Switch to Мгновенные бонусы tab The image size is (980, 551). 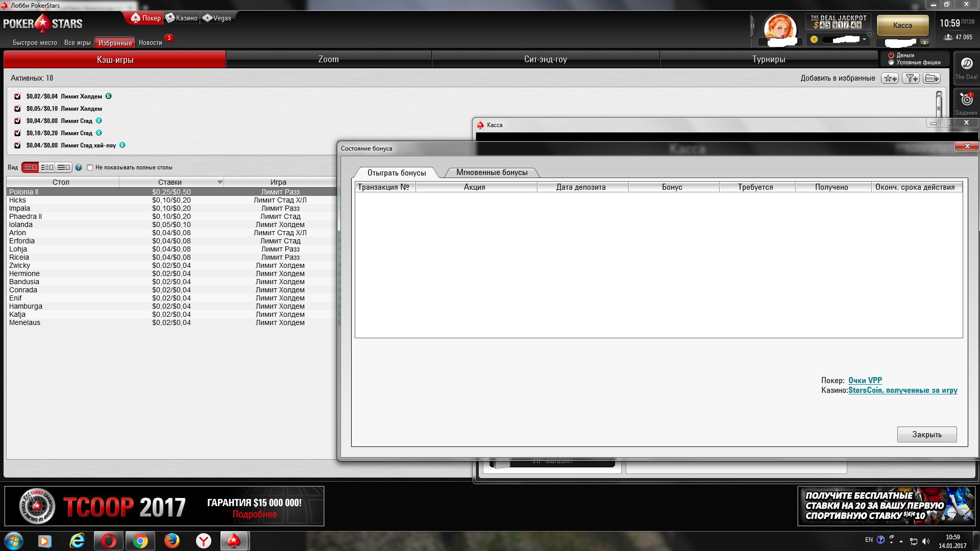click(492, 172)
